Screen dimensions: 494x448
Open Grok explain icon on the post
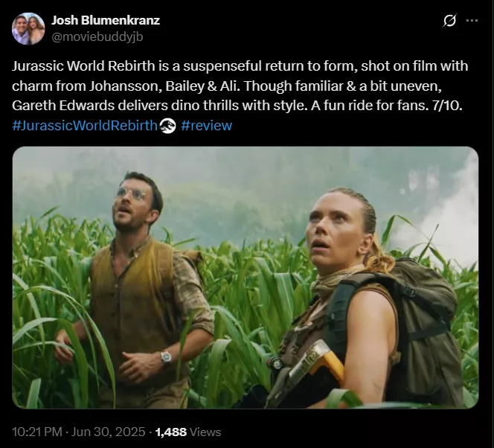(x=449, y=21)
